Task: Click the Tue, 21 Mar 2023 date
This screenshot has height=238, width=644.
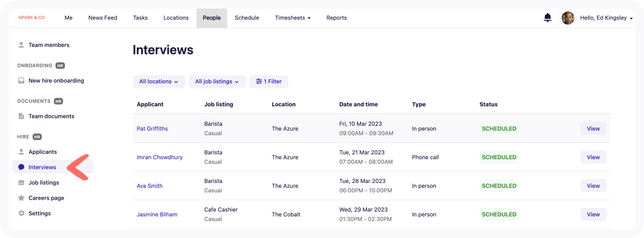Action: 362,153
